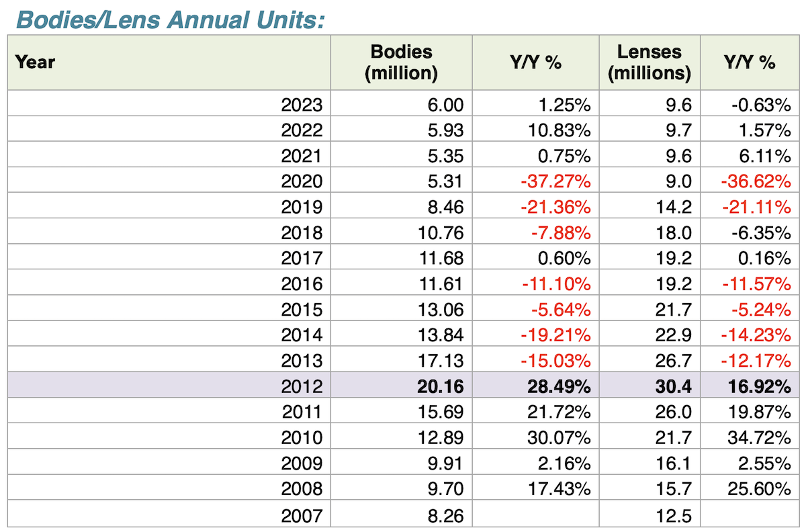Click the 2017 year cell
The image size is (806, 532).
click(x=302, y=258)
